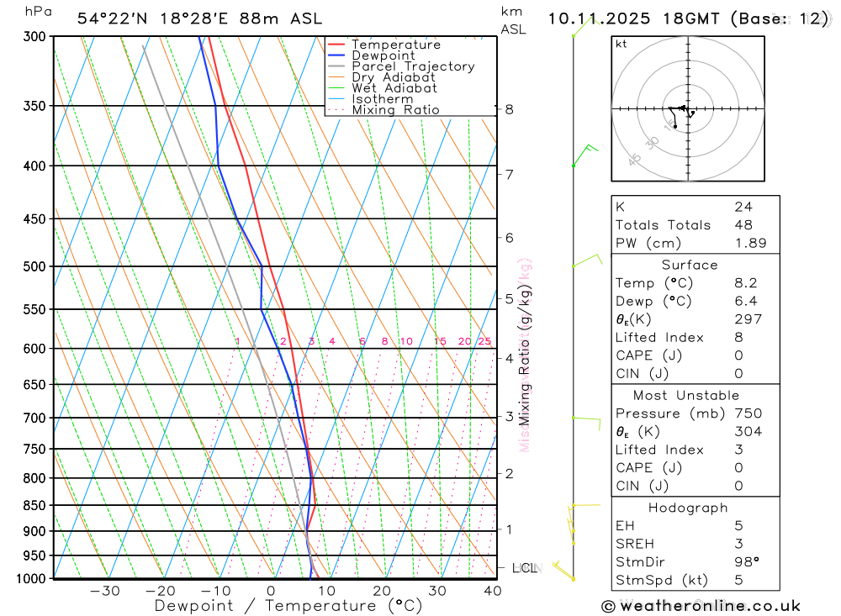Click the 8 km altitude label

(x=509, y=109)
